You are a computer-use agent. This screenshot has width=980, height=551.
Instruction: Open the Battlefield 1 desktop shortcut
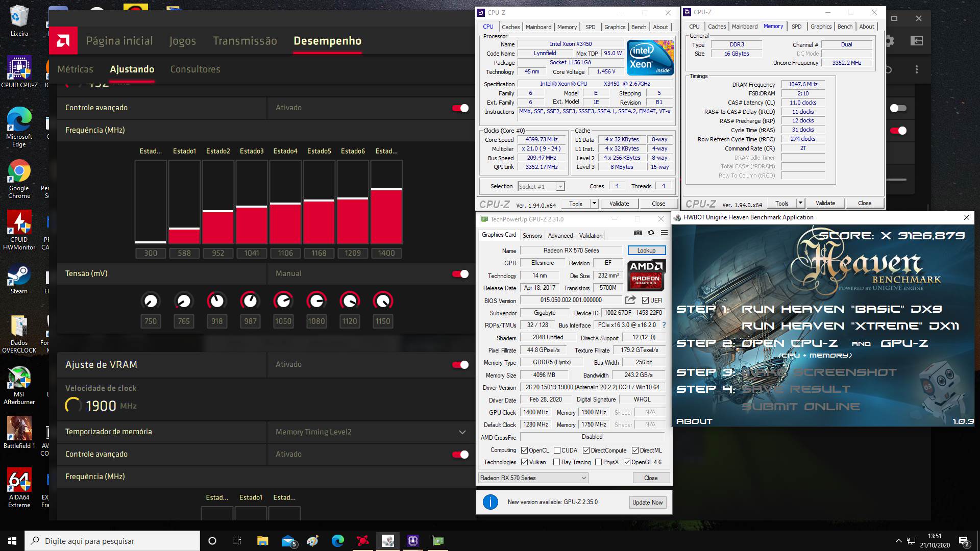click(19, 433)
